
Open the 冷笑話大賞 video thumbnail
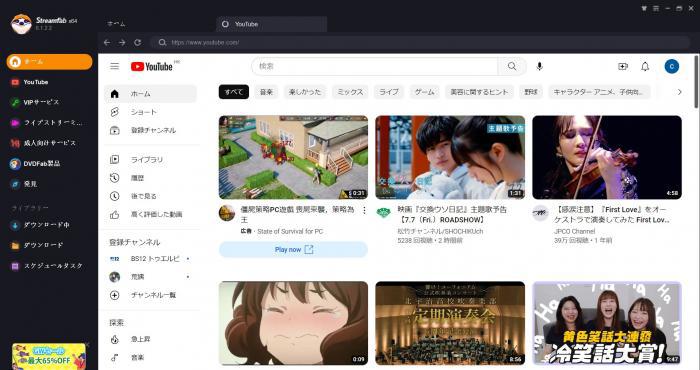[x=607, y=323]
